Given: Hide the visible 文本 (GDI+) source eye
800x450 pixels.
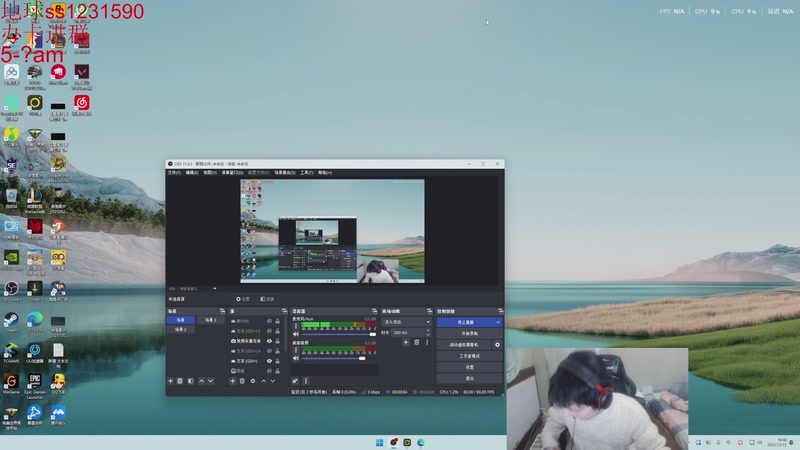Looking at the screenshot, I should coord(269,361).
